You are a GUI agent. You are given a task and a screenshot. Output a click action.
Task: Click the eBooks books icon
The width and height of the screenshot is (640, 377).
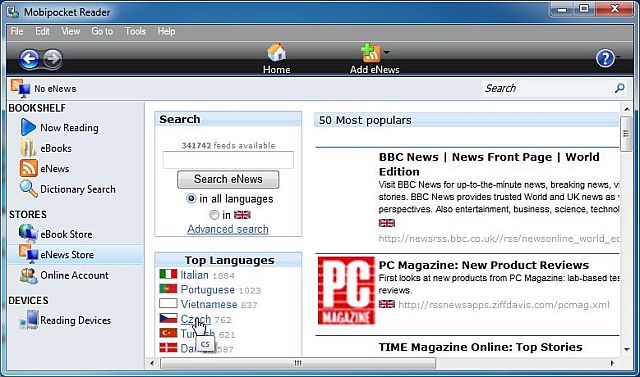pos(28,148)
